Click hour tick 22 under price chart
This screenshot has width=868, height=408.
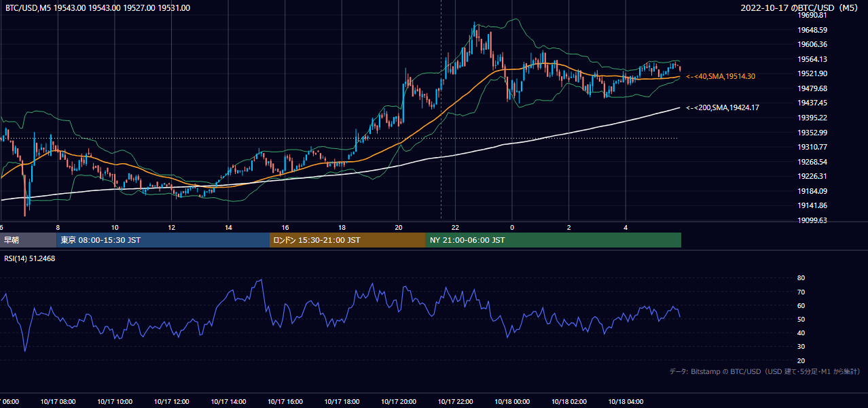pyautogui.click(x=455, y=227)
